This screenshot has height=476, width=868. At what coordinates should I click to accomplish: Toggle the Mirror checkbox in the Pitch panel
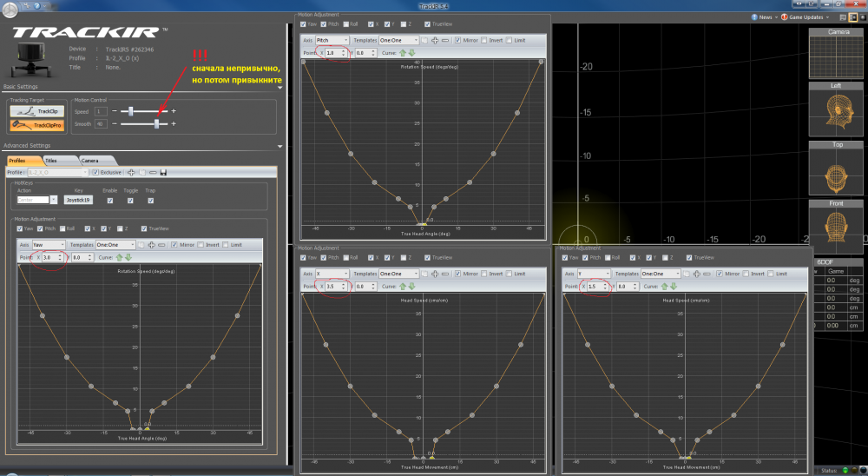coord(458,40)
